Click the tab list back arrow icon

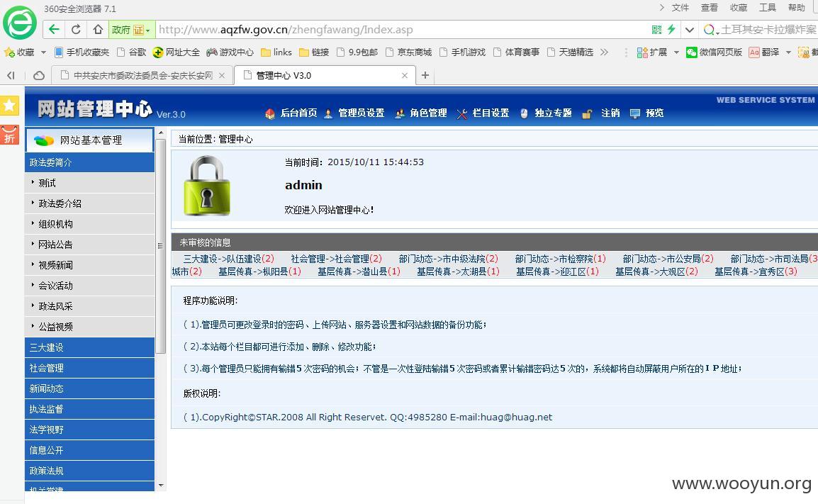[11, 76]
